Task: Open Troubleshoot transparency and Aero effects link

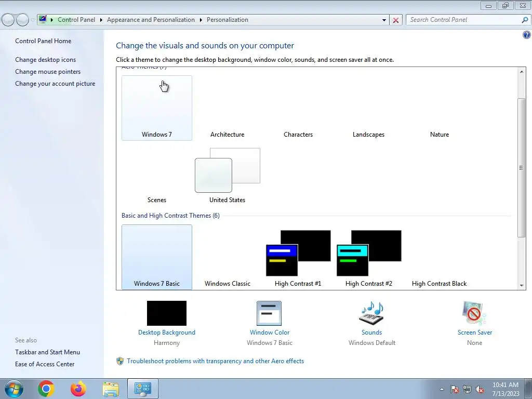Action: (x=216, y=361)
